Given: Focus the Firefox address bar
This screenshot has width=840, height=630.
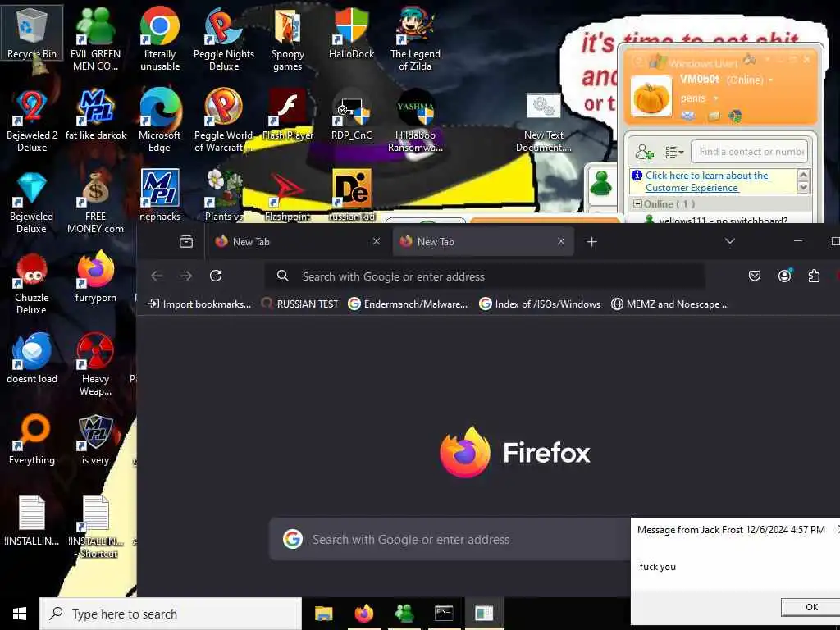Looking at the screenshot, I should click(485, 276).
